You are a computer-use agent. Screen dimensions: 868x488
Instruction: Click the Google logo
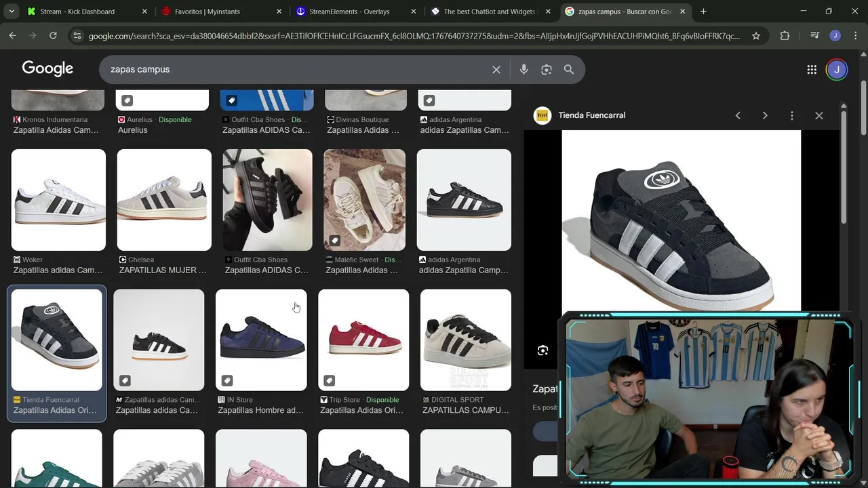click(47, 68)
